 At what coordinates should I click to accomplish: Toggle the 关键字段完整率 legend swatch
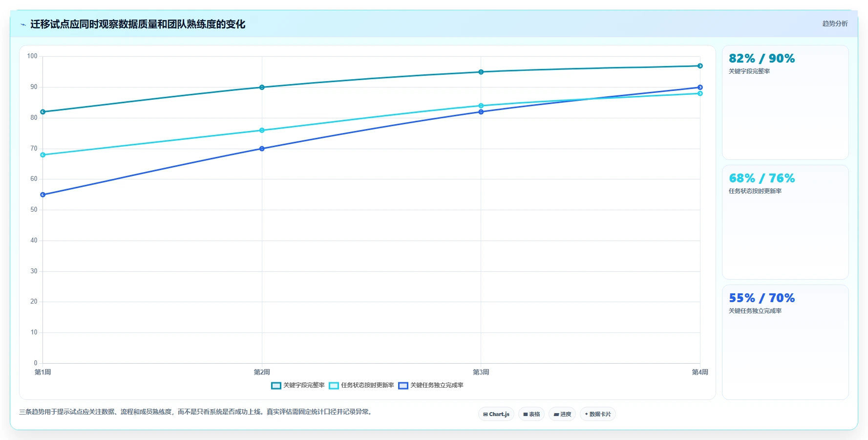276,386
